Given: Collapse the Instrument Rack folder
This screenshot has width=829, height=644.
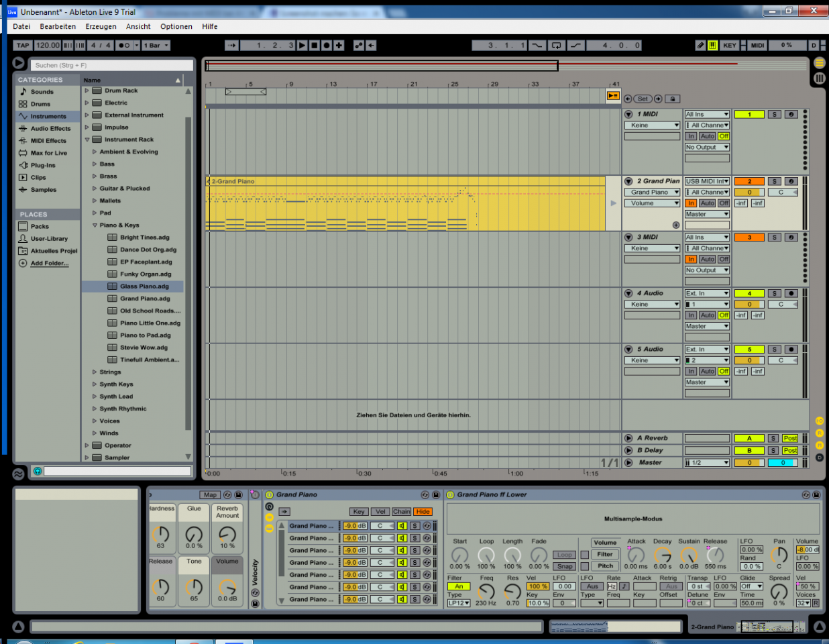Looking at the screenshot, I should 87,140.
